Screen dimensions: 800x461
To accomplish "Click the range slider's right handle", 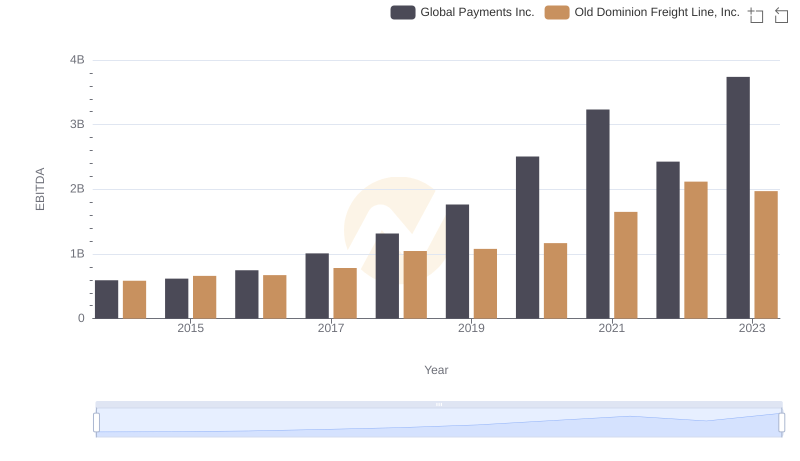I will [781, 423].
